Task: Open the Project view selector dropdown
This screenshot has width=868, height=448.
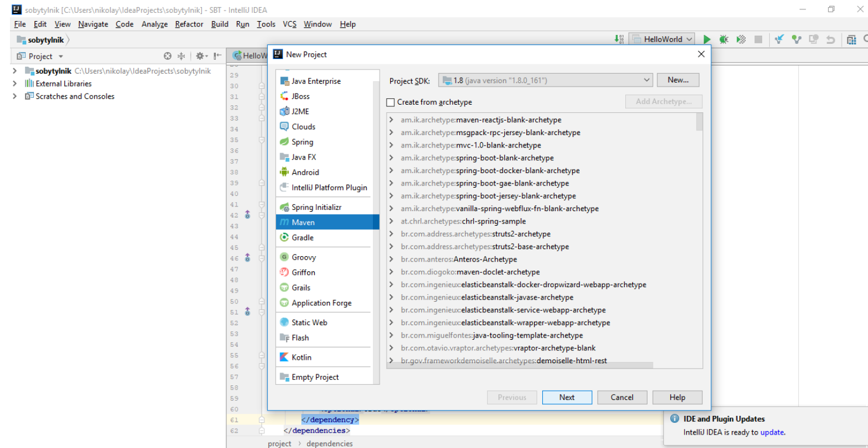Action: point(40,56)
